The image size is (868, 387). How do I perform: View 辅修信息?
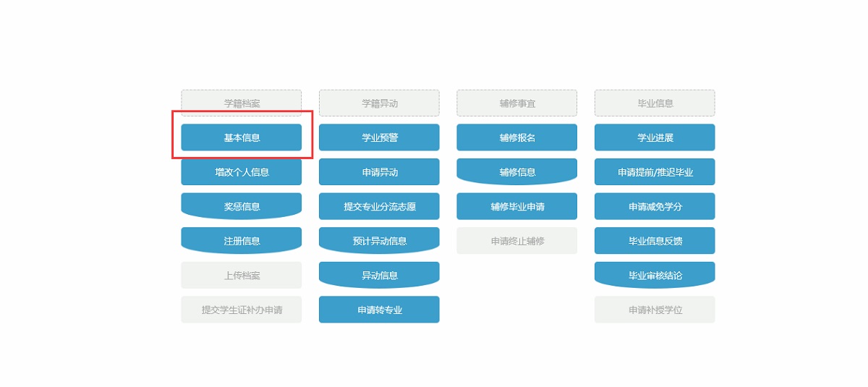click(x=516, y=172)
